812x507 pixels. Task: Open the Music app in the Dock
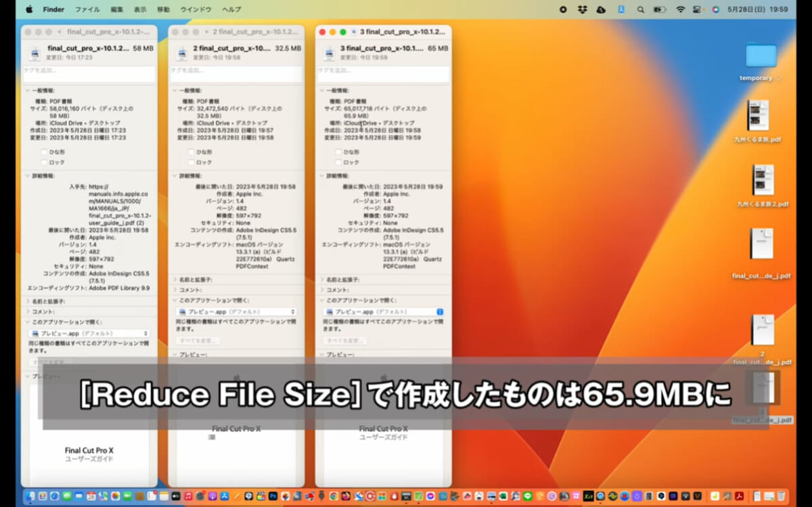pyautogui.click(x=188, y=496)
